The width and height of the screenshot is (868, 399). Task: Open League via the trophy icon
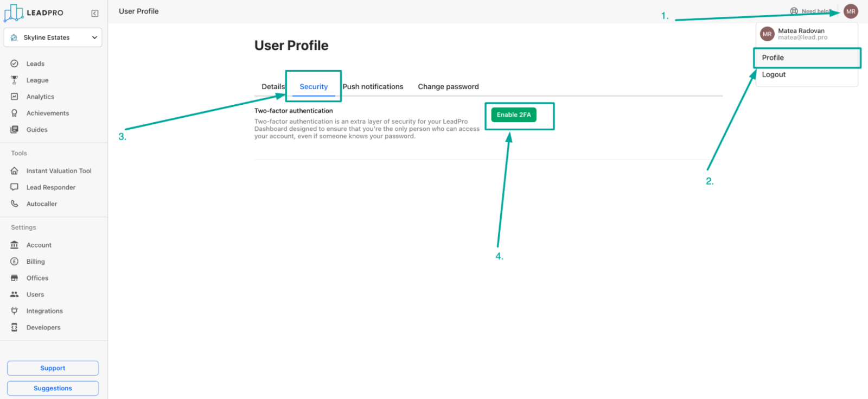[x=15, y=80]
